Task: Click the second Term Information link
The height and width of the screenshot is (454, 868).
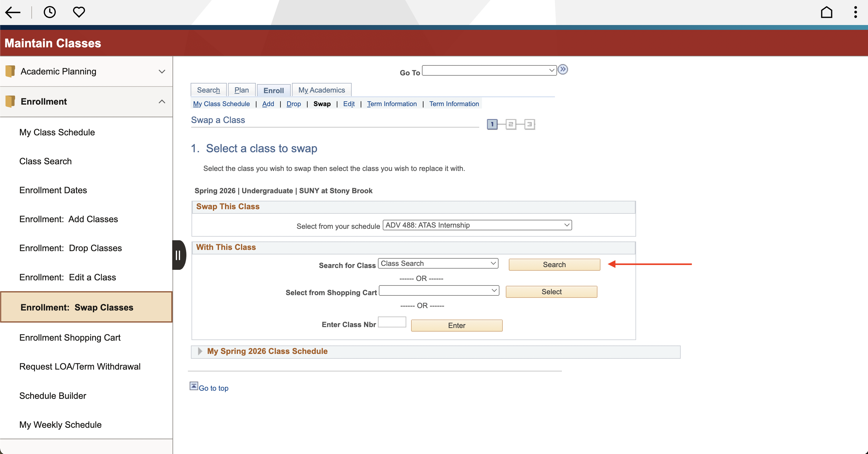Action: tap(454, 104)
